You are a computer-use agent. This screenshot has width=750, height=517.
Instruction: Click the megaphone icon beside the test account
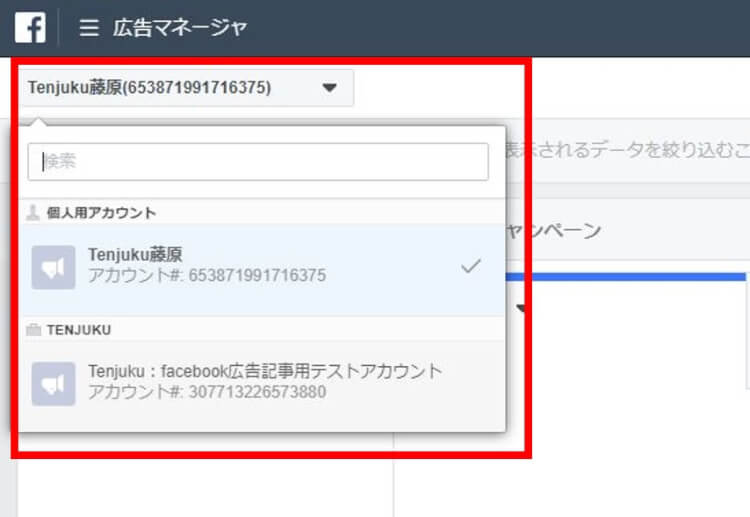(x=53, y=384)
